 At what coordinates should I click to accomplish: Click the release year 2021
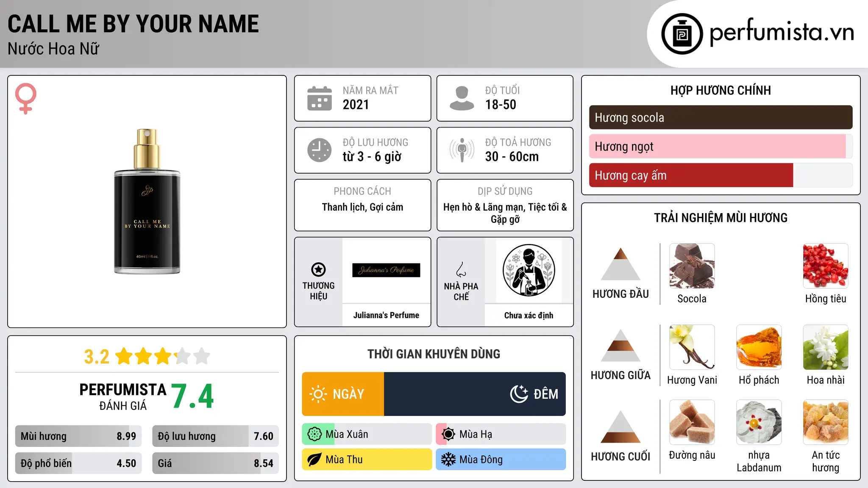tap(356, 105)
